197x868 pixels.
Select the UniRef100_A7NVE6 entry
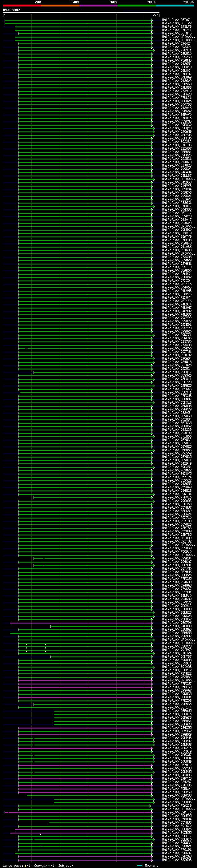(x=177, y=497)
